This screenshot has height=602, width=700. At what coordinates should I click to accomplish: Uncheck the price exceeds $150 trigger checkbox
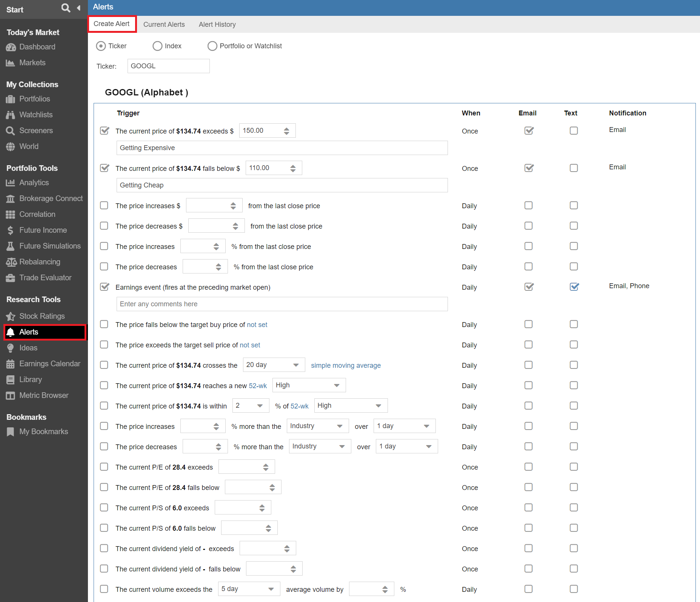click(x=105, y=131)
